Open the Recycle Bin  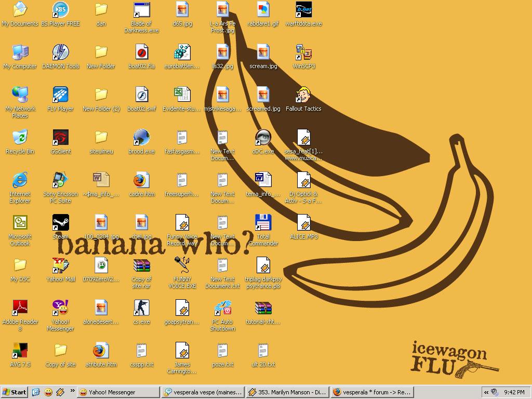click(x=20, y=138)
